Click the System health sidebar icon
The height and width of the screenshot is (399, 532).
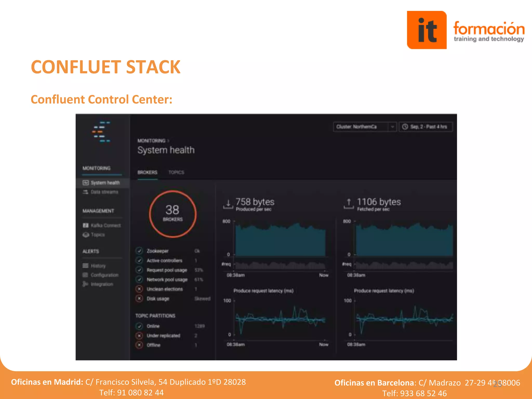86,183
